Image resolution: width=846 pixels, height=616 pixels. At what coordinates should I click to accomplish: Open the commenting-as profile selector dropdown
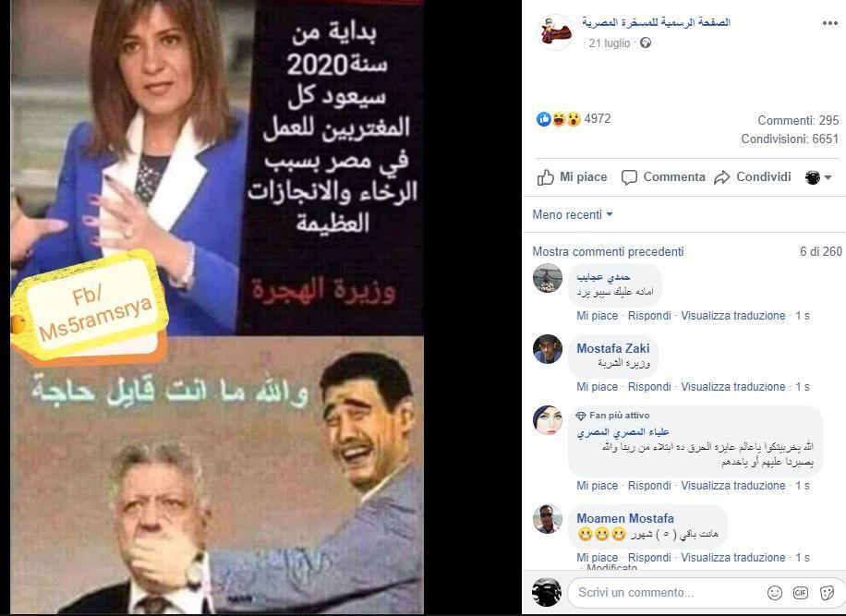pyautogui.click(x=818, y=177)
